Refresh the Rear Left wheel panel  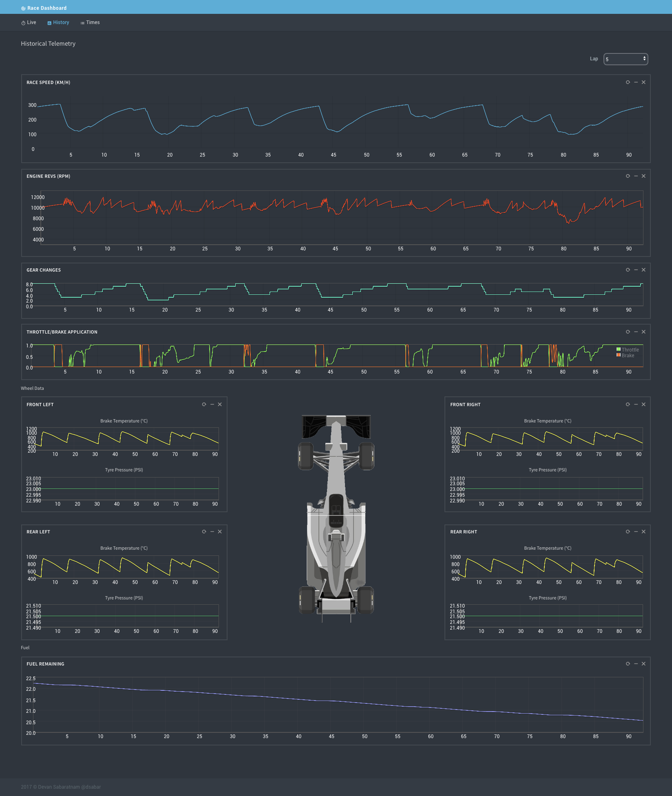pyautogui.click(x=204, y=532)
